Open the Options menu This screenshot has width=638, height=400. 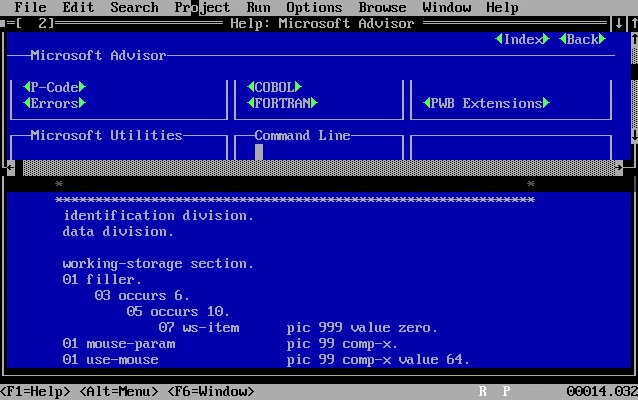[x=314, y=7]
